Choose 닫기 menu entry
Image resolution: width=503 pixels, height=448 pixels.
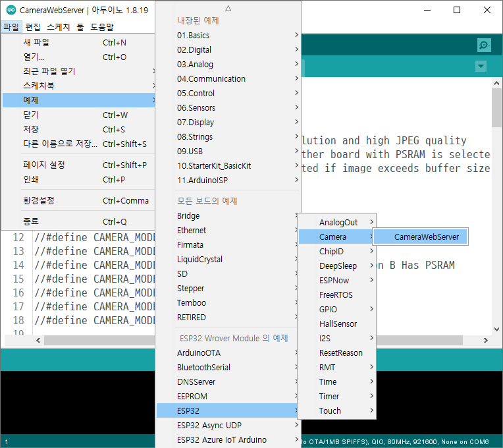pos(78,115)
